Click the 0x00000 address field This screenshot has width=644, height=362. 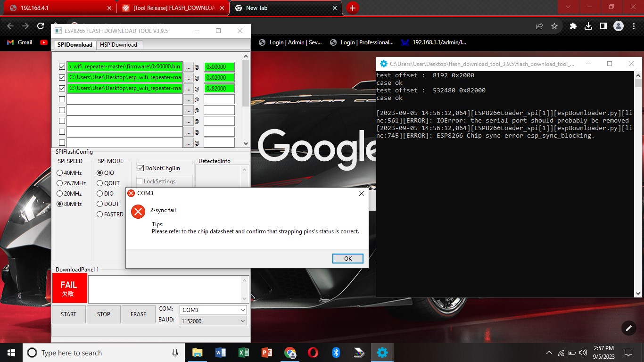[219, 67]
